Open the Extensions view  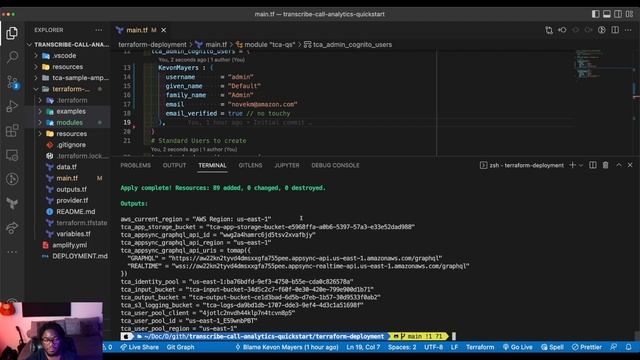click(x=12, y=131)
